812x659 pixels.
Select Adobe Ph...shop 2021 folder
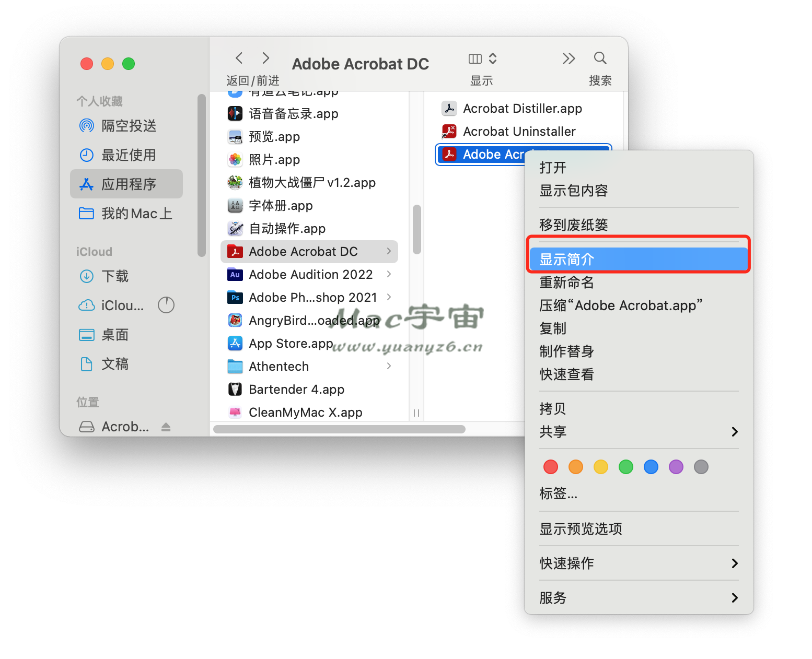[x=309, y=298]
